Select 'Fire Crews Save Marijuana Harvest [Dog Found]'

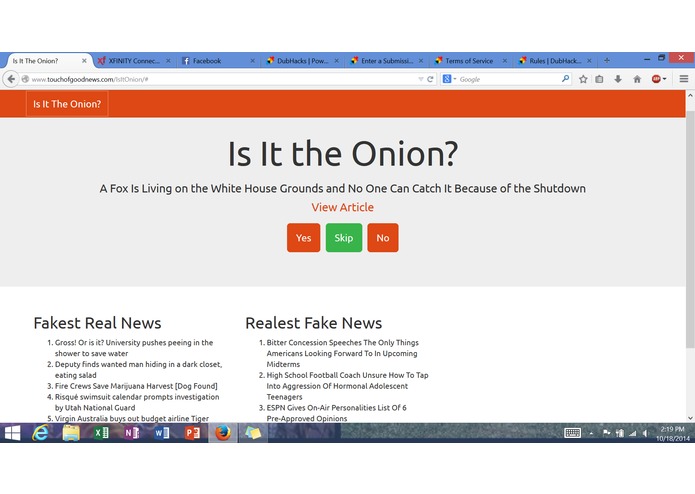tap(136, 386)
